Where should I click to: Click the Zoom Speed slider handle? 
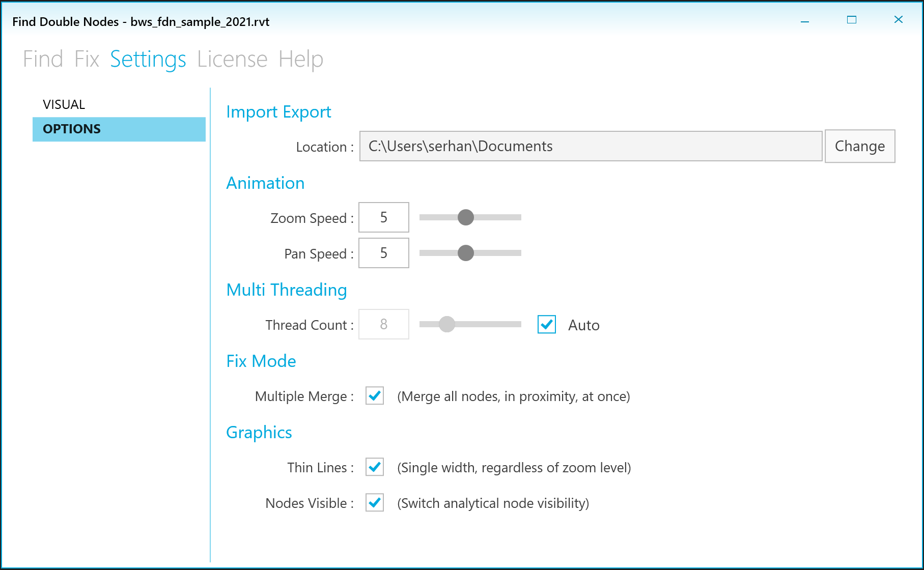[466, 217]
